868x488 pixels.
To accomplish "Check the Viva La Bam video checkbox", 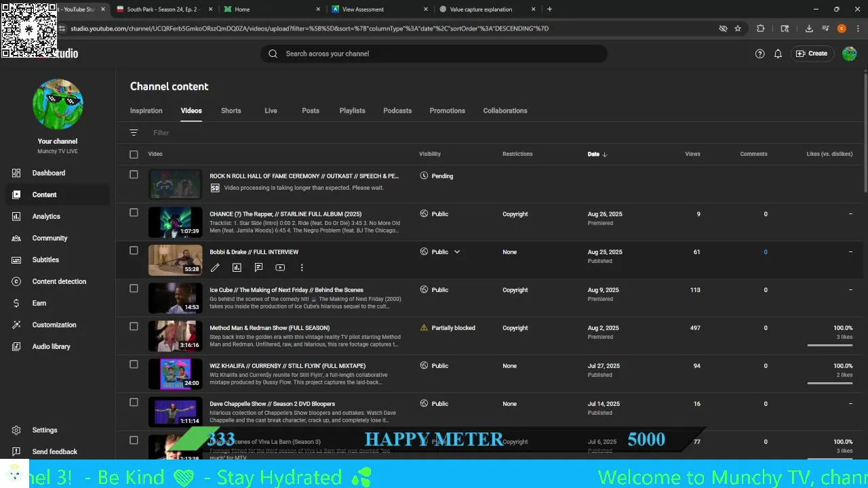I will pyautogui.click(x=134, y=441).
